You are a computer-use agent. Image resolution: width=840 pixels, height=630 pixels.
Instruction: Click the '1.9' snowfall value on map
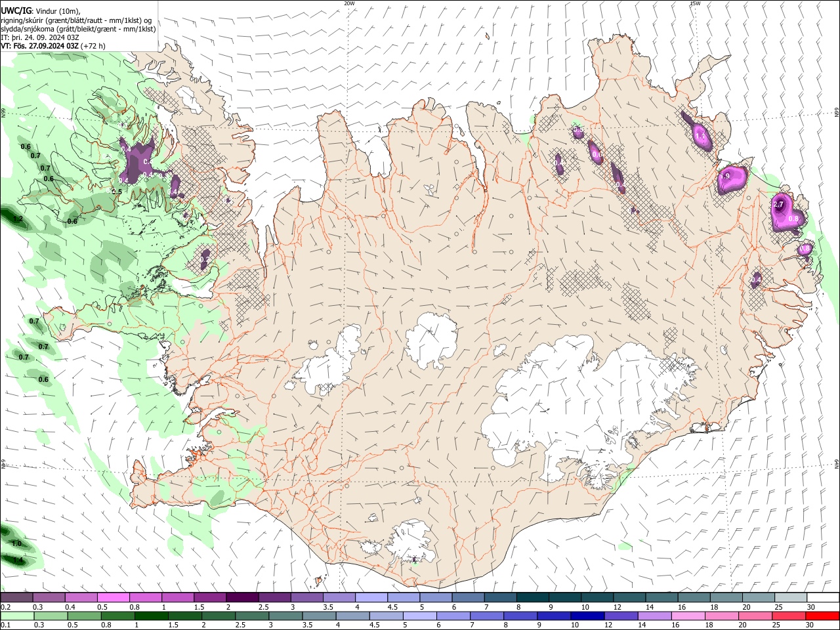coord(725,176)
